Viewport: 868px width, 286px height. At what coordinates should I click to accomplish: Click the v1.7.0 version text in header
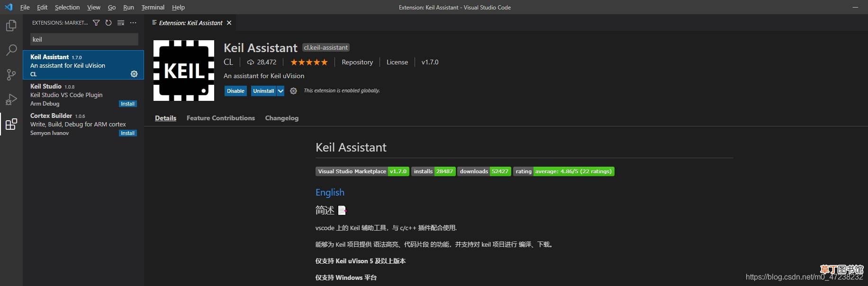[430, 62]
